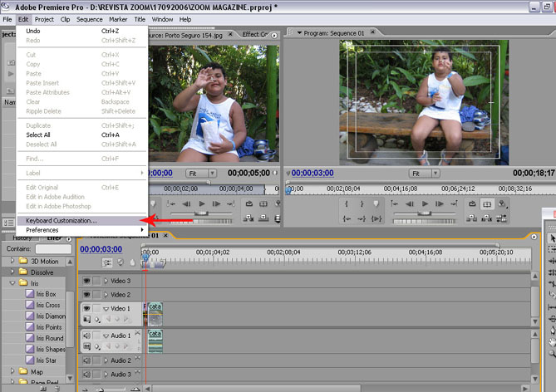The width and height of the screenshot is (556, 392).
Task: Click the timeline current timecode 00;00;03;00
Action: (101, 249)
